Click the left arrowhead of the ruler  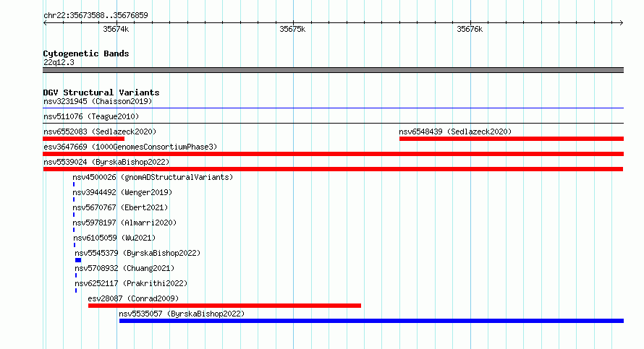tap(45, 23)
